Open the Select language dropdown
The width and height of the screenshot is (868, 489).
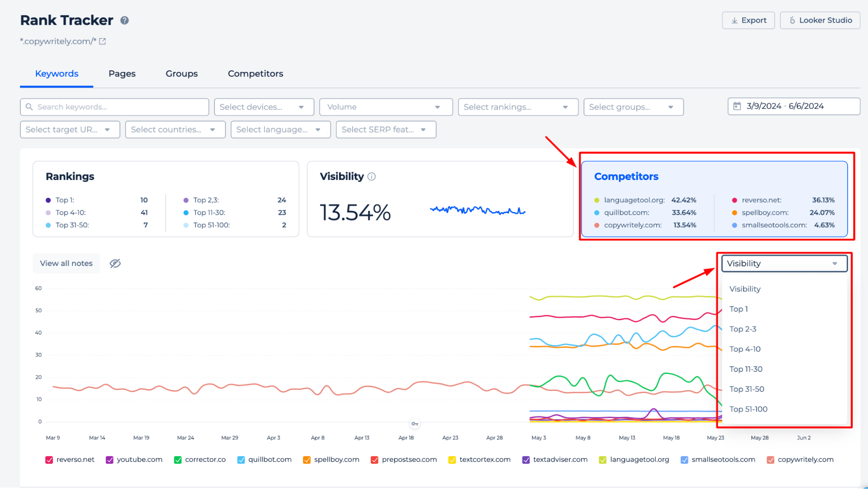pyautogui.click(x=281, y=129)
